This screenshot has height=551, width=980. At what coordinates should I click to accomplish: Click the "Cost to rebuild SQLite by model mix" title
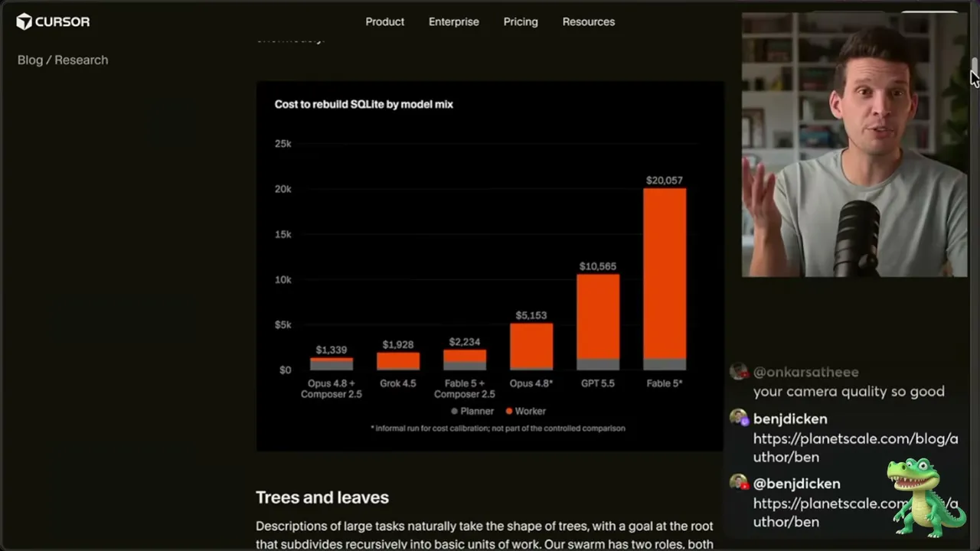(364, 104)
